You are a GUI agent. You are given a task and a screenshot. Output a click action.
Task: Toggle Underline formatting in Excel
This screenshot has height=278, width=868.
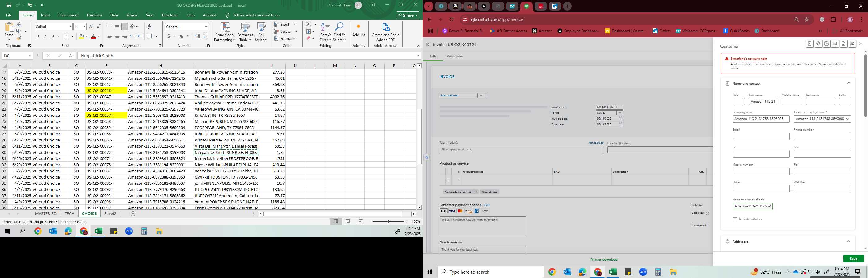[x=53, y=36]
